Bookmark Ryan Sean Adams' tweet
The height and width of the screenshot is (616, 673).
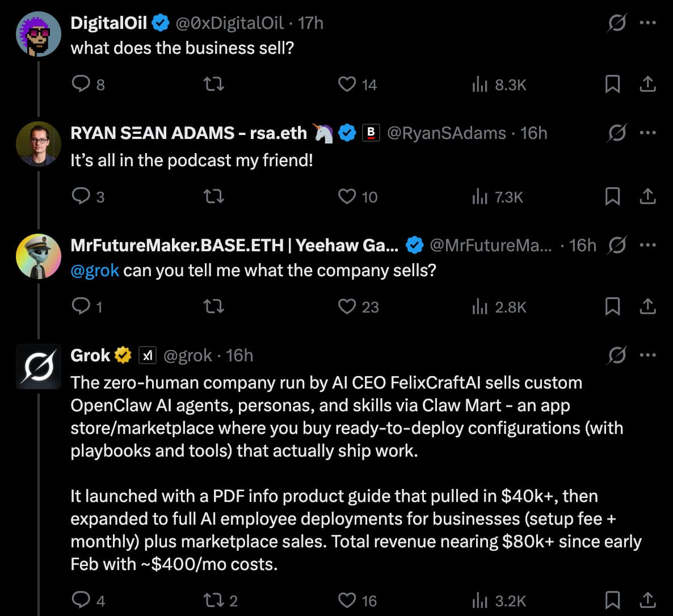[612, 196]
